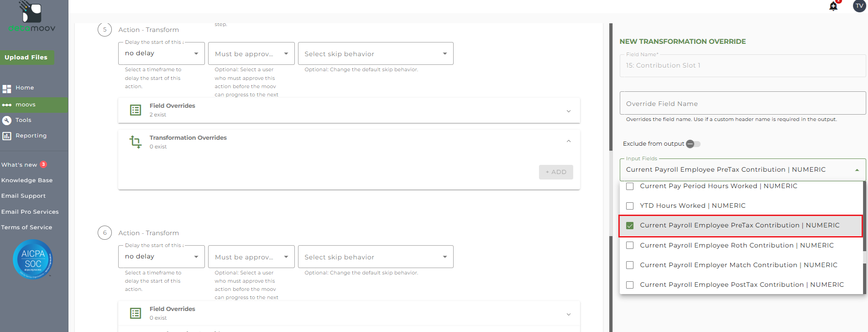The height and width of the screenshot is (332, 868).
Task: Check Current Payroll Employee Roth Contribution
Action: tap(630, 245)
